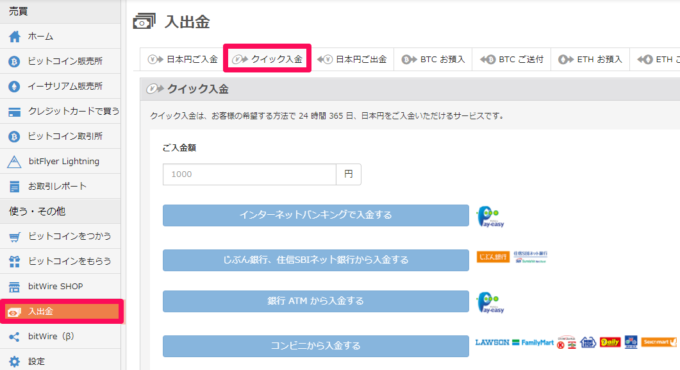Image resolution: width=680 pixels, height=370 pixels.
Task: Click the partially visible ETH tab at right
Action: pyautogui.click(x=655, y=59)
